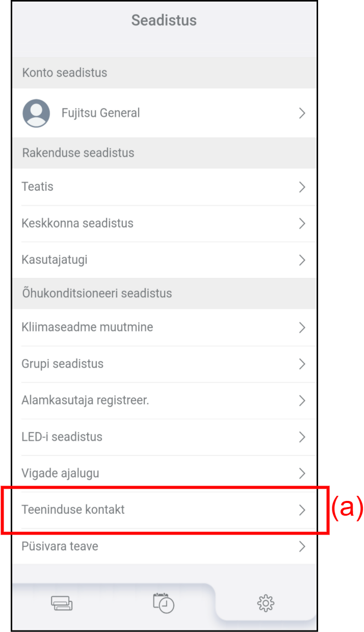364x632 pixels.
Task: Open Kliimaseadme muutmine settings
Action: point(87,327)
